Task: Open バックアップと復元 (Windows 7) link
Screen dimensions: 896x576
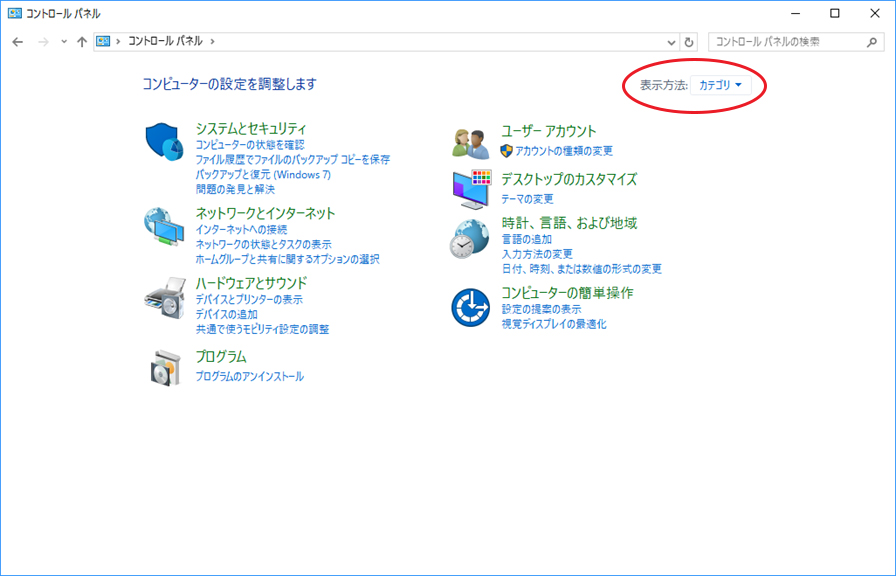Action: point(263,175)
